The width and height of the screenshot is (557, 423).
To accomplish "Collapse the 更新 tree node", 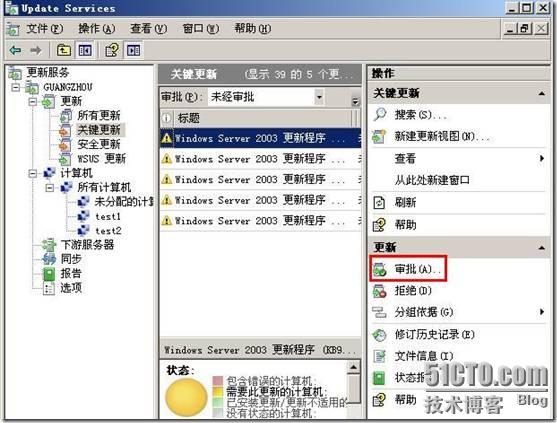I will tap(33, 102).
